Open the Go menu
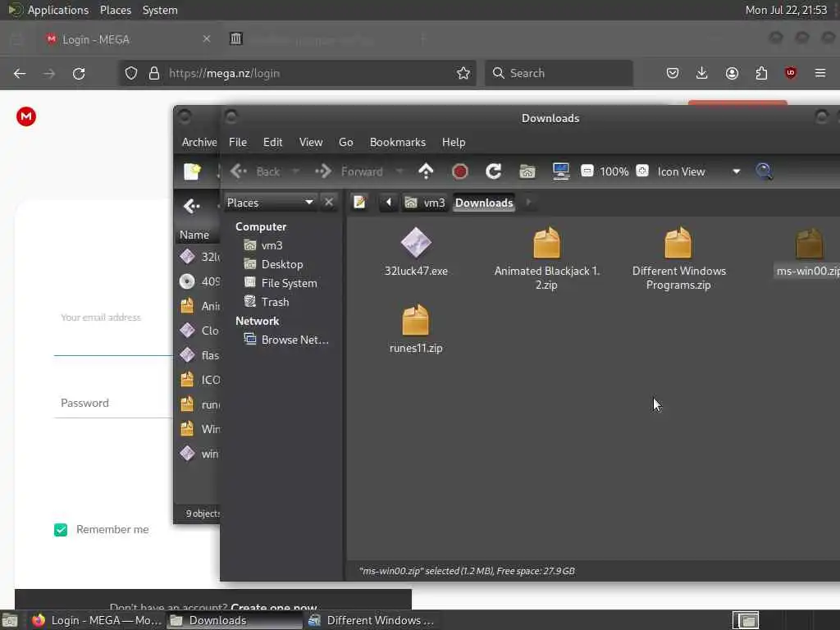Screen dimensions: 840x630 click(345, 142)
